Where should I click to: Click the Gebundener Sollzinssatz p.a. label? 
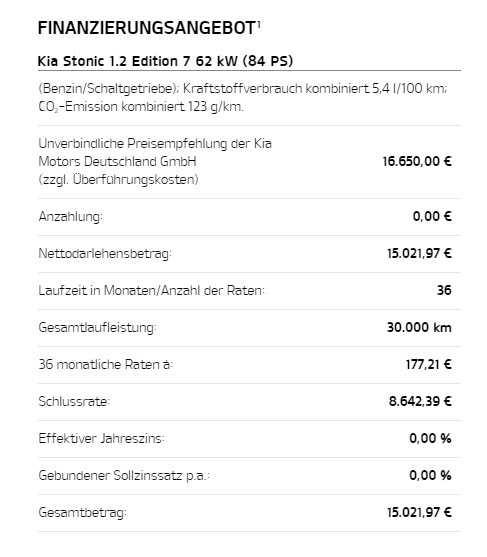pos(124,475)
